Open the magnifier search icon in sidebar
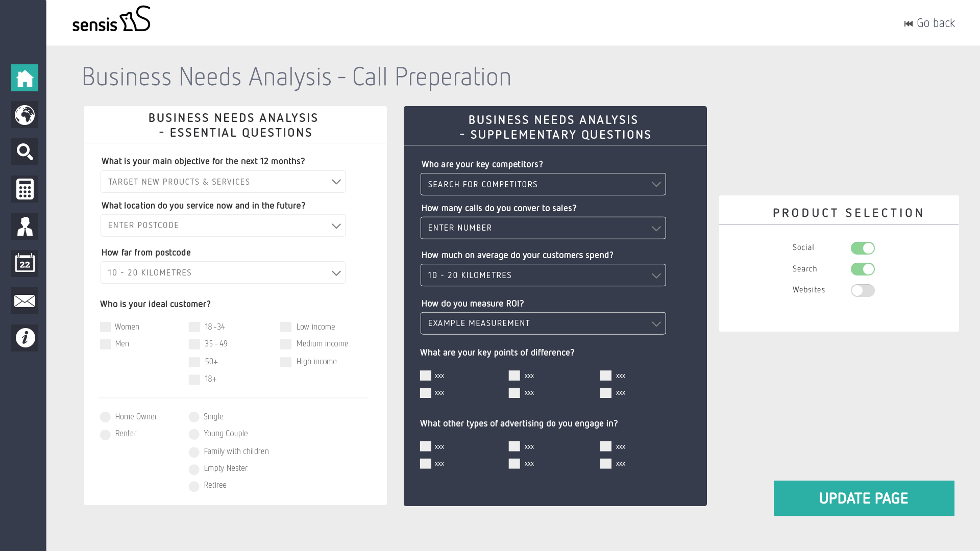This screenshot has height=551, width=980. pos(24,152)
